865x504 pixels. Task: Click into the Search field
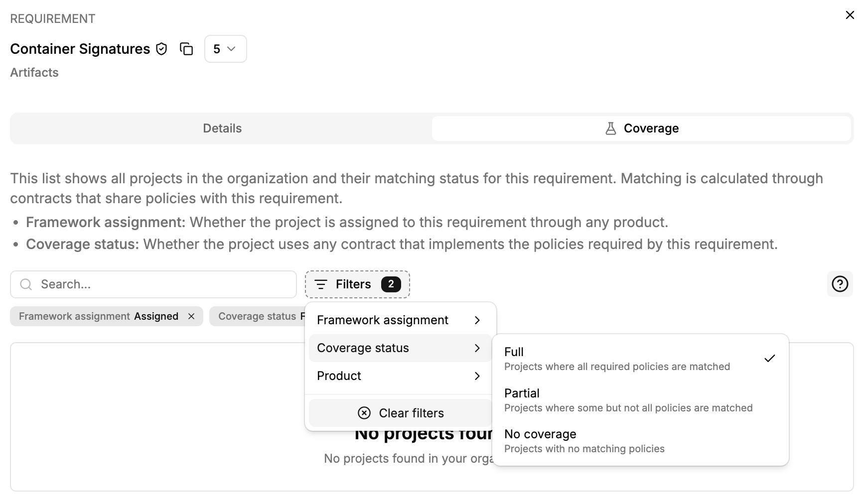click(149, 284)
